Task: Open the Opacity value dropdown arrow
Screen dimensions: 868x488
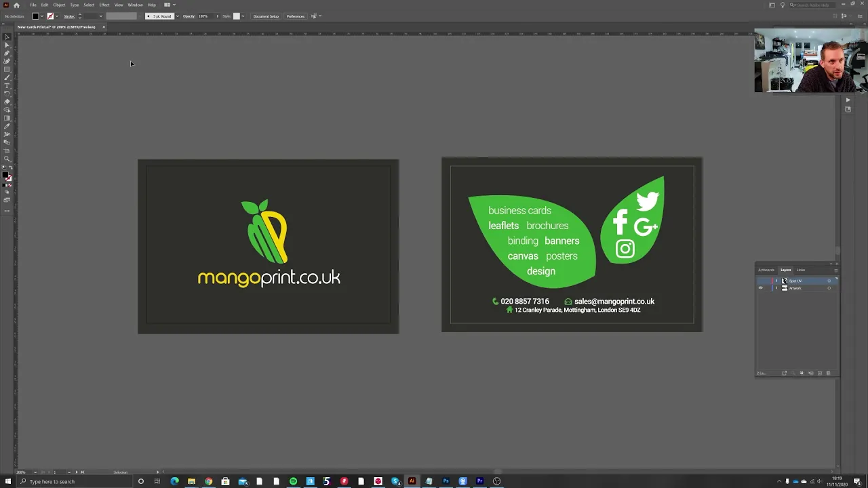Action: 218,16
